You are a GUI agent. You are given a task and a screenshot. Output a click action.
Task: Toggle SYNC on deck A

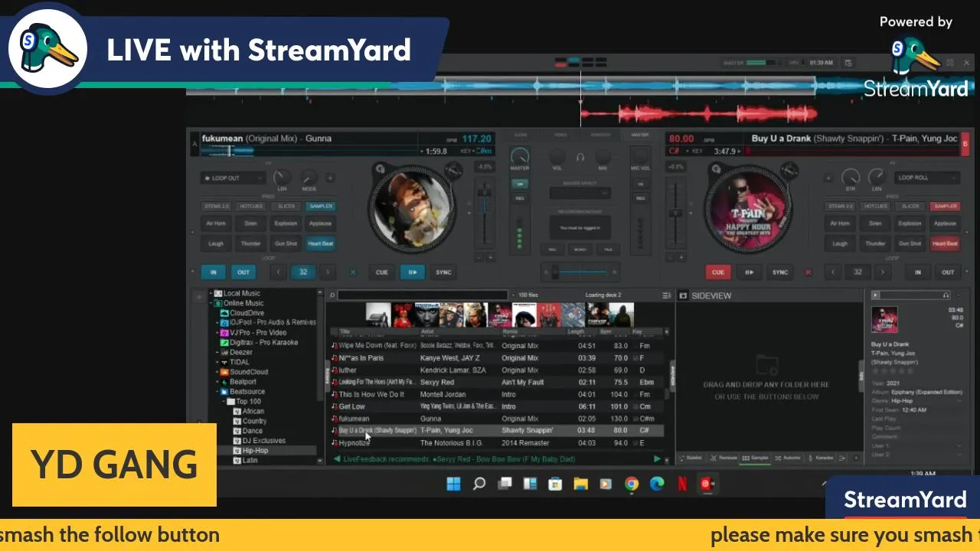click(443, 272)
